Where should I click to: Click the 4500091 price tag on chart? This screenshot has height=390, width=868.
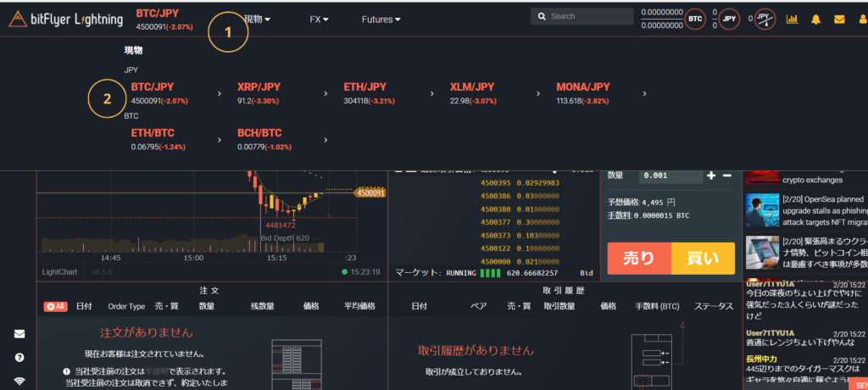[370, 193]
